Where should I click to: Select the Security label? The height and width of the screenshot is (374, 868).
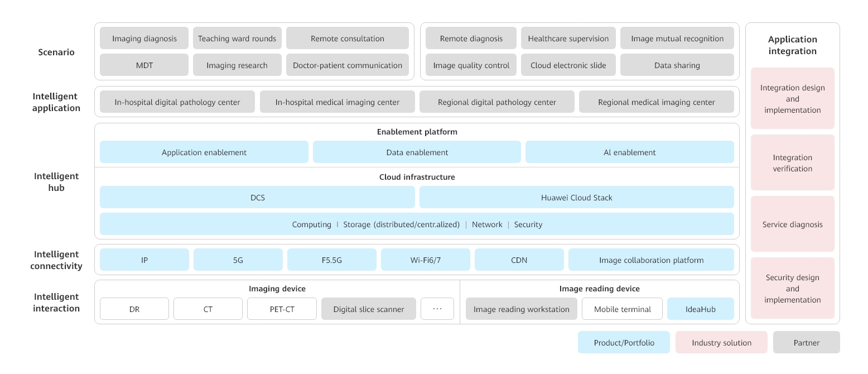tap(528, 224)
